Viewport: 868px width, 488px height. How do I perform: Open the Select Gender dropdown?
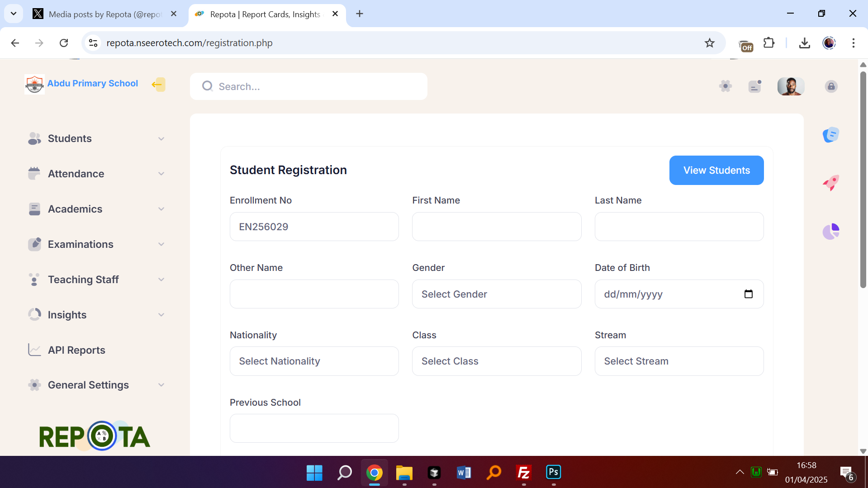coord(496,294)
